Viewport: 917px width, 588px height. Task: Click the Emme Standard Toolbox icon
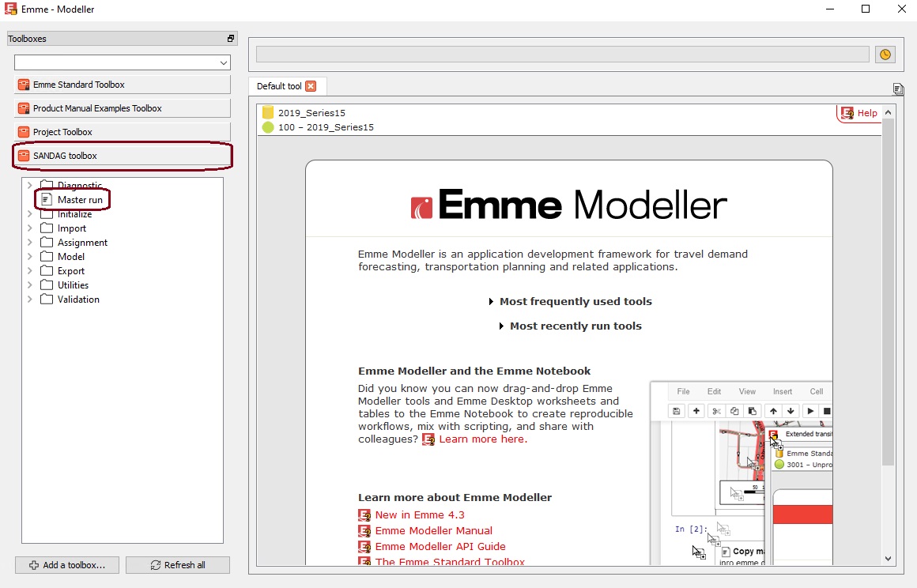tap(24, 85)
